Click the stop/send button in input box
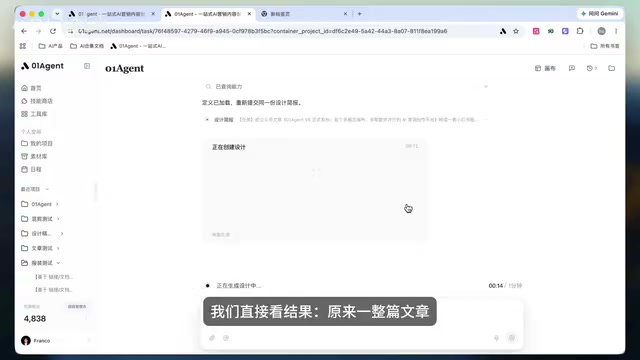 [512, 338]
